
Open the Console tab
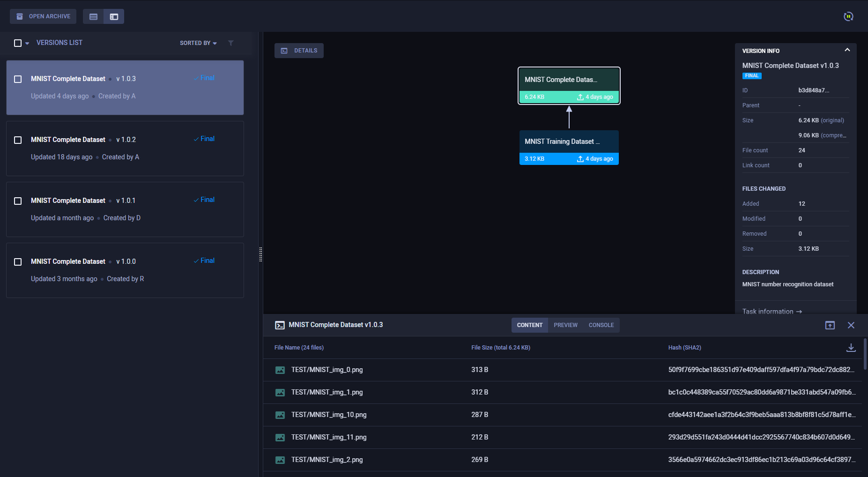[601, 325]
